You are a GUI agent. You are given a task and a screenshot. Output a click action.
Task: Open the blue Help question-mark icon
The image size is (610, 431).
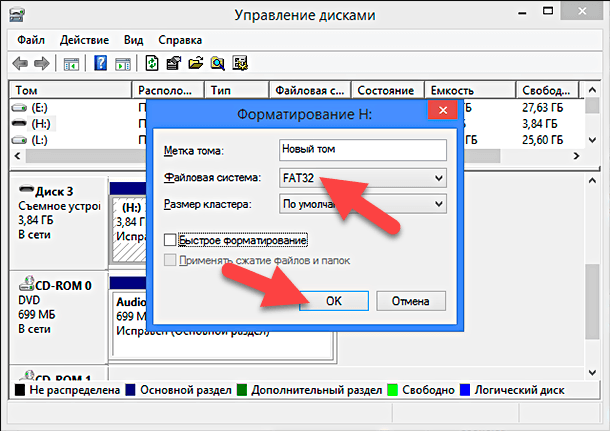point(101,63)
